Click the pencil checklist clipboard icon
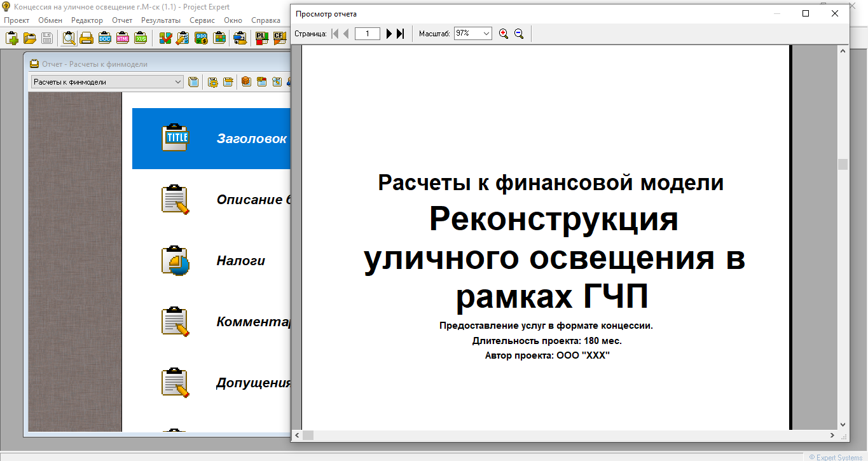Screen dimensions: 868x461 (x=183, y=38)
